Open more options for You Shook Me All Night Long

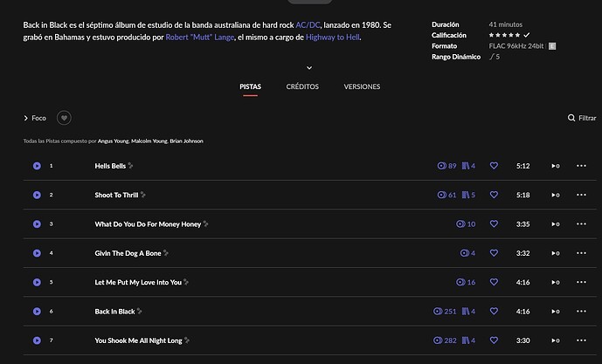pyautogui.click(x=581, y=340)
